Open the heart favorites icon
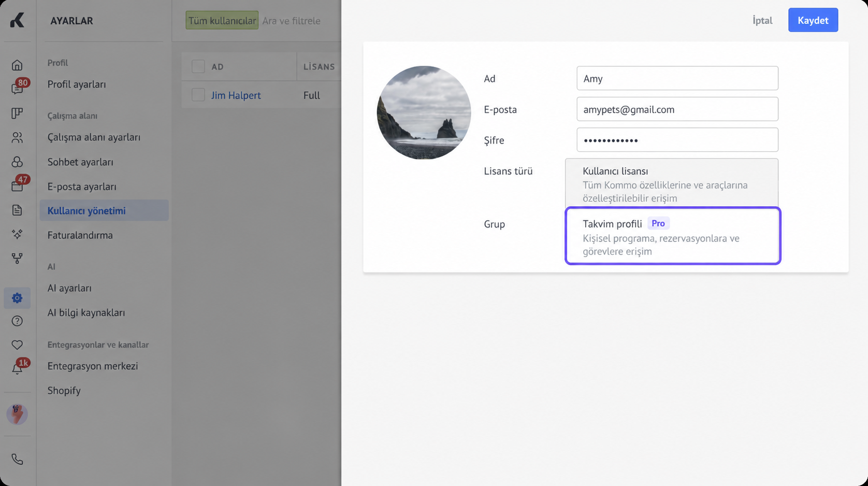 click(x=17, y=345)
